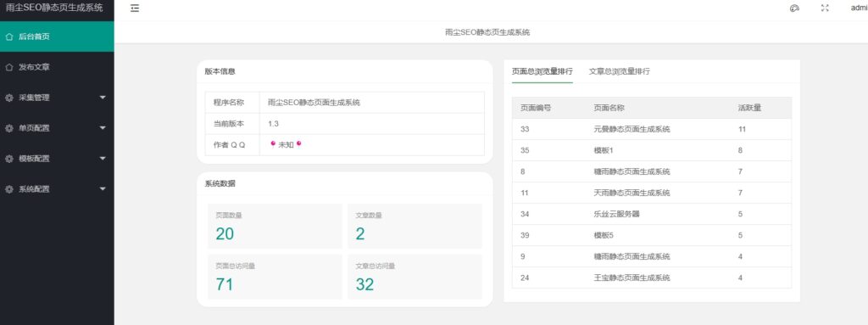Click the gear icon beside 单页配置
868x325 pixels.
[8, 128]
